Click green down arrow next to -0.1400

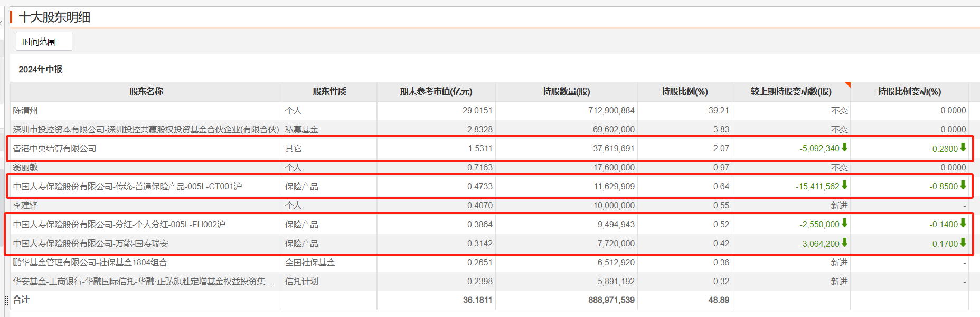[x=963, y=224]
